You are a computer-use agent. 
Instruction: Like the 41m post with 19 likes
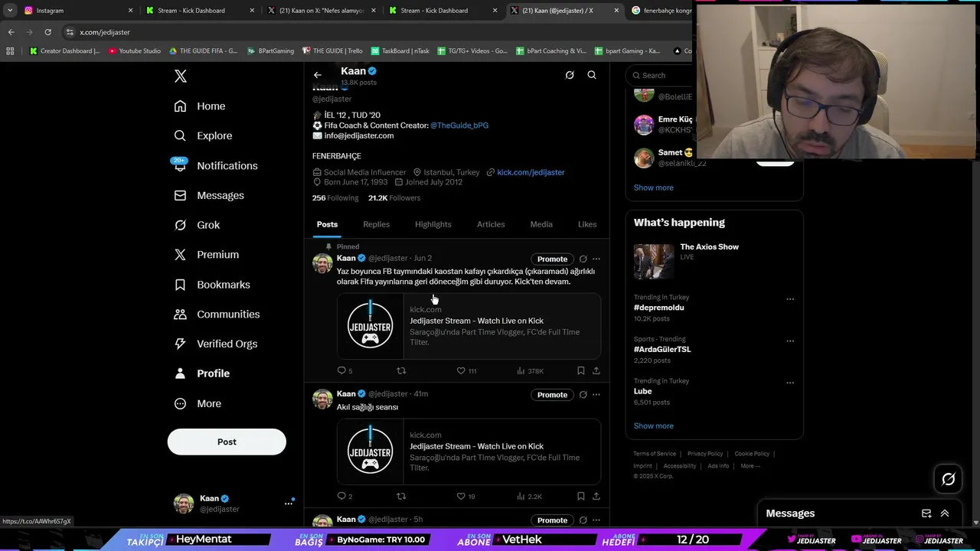click(x=465, y=496)
